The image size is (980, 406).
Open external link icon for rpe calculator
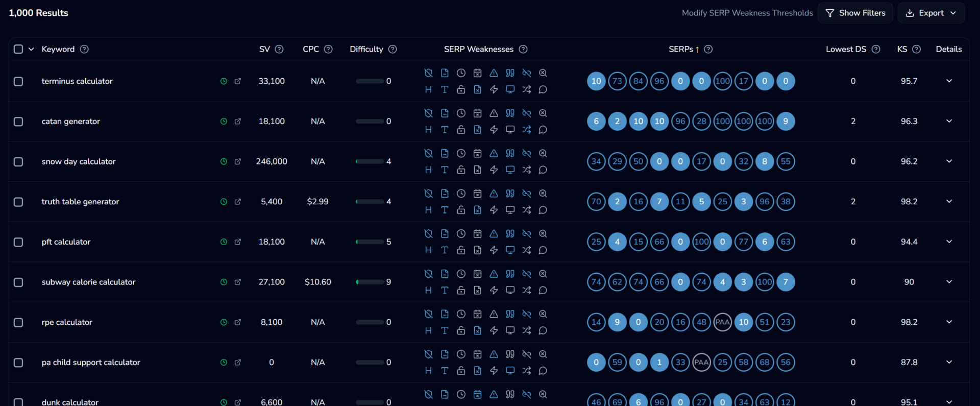tap(237, 322)
